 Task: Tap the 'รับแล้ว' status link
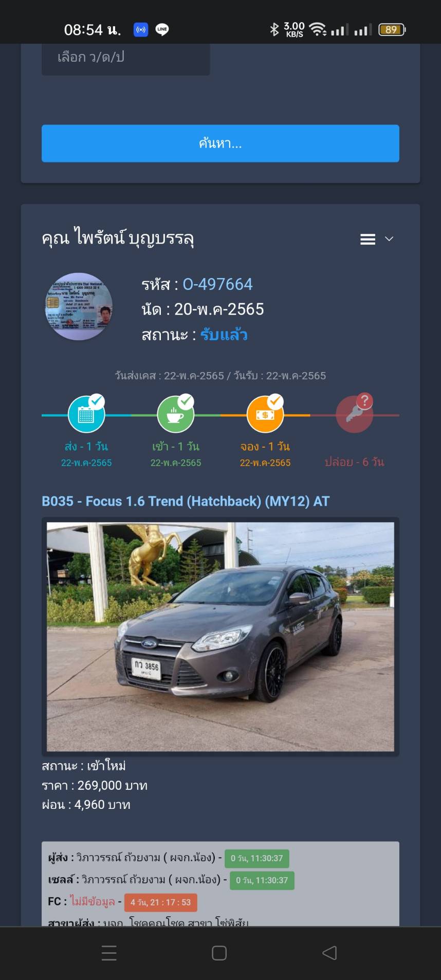224,335
